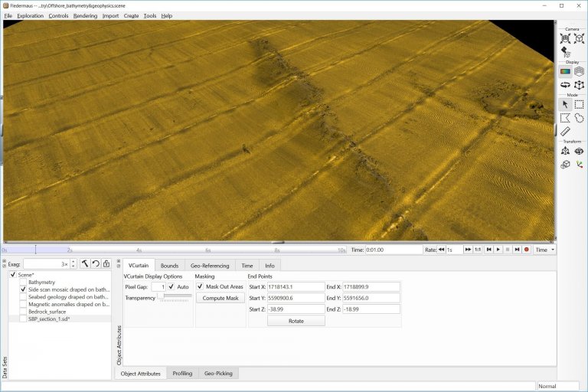The image size is (588, 392).
Task: Enable the wireframe grid display icon
Action: [579, 71]
